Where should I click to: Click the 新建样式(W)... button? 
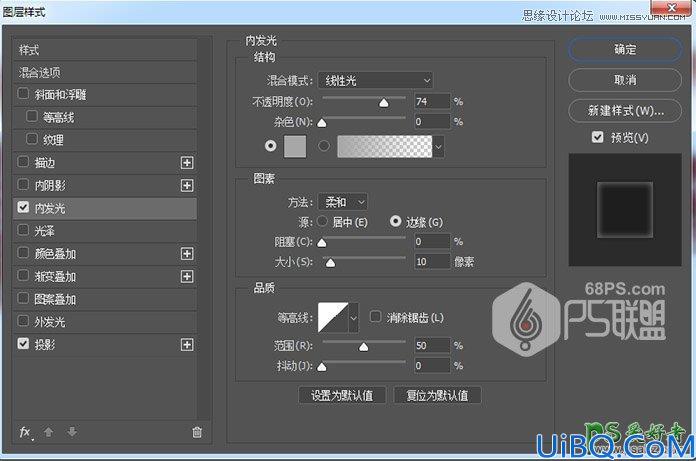click(625, 110)
